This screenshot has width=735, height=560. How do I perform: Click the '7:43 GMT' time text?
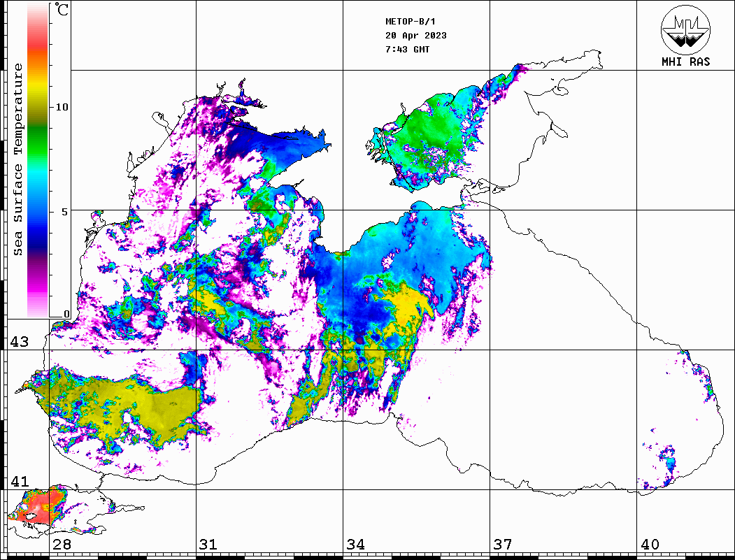(407, 49)
